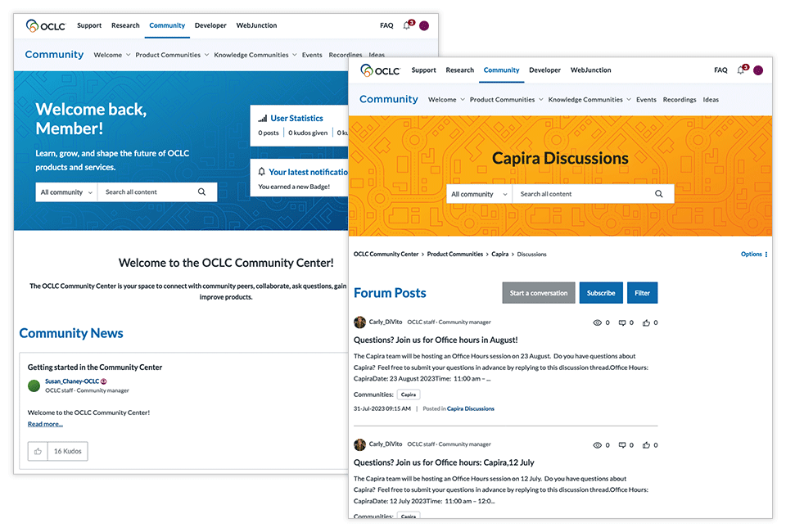786x532 pixels.
Task: Expand Product Communities menu on the Capira page
Action: tap(506, 100)
